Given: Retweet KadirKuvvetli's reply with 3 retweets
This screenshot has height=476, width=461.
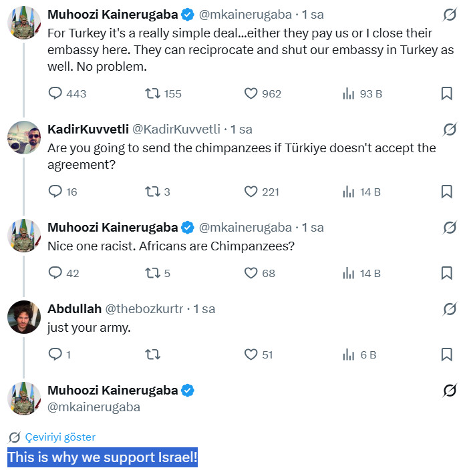Looking at the screenshot, I should tap(152, 192).
